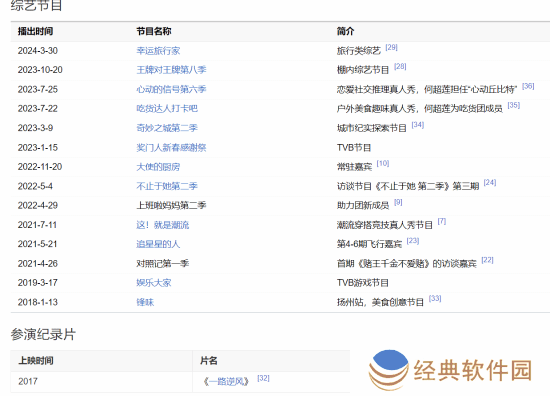Click the date 2023-1-15

click(38, 148)
